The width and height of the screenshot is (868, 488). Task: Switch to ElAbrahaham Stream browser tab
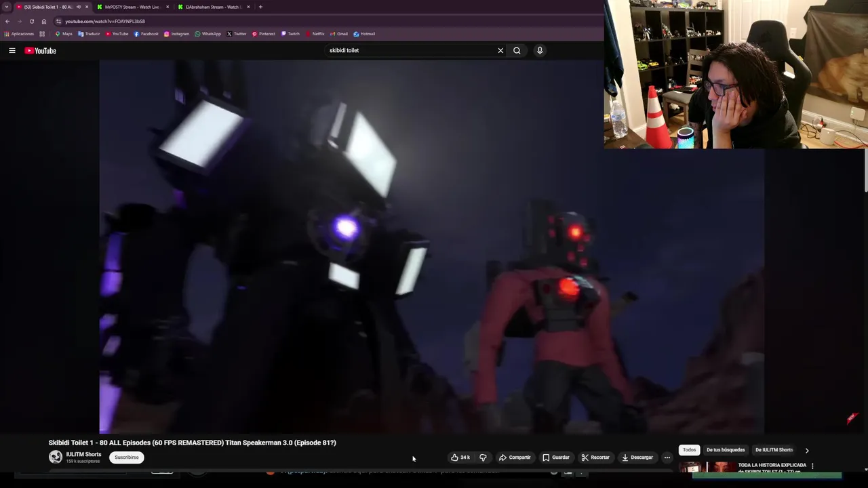coord(213,7)
